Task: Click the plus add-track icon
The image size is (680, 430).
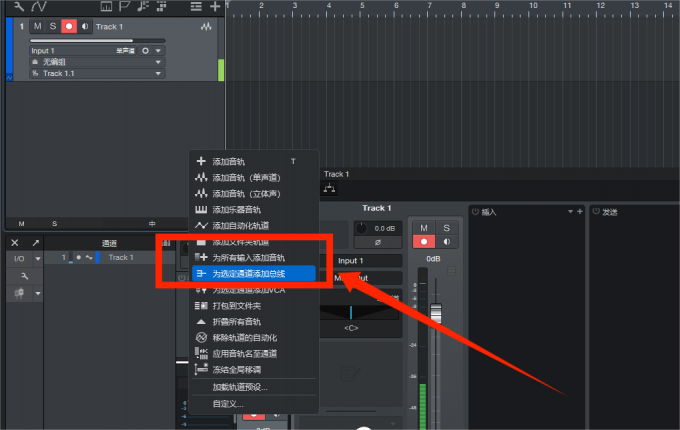Action: coord(215,6)
